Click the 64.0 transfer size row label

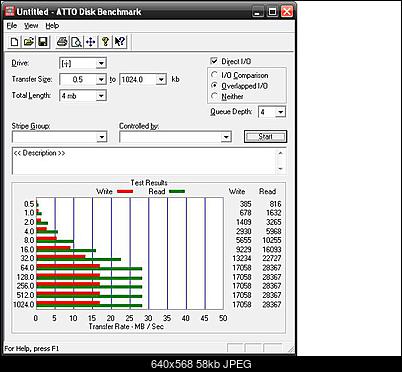28,268
